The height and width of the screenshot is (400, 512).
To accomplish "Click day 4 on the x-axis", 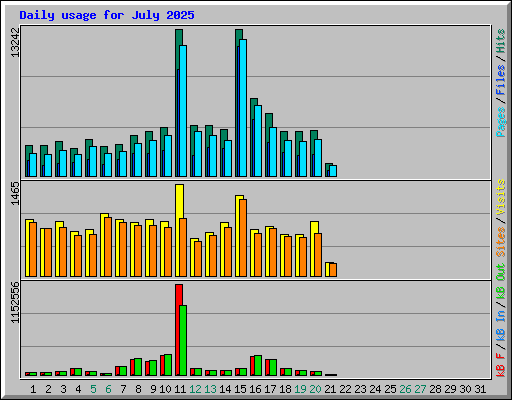I will [78, 389].
